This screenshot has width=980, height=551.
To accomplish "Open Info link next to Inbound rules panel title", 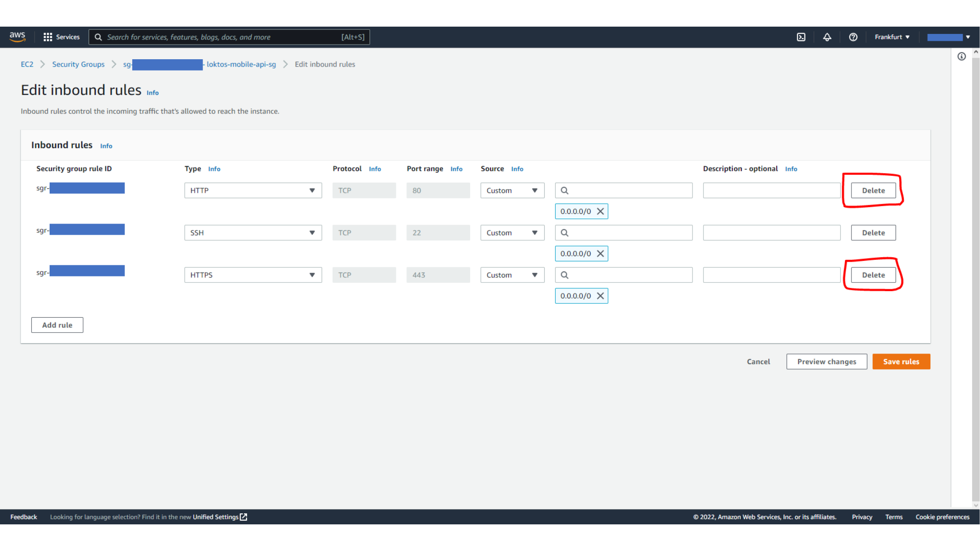I will 106,146.
